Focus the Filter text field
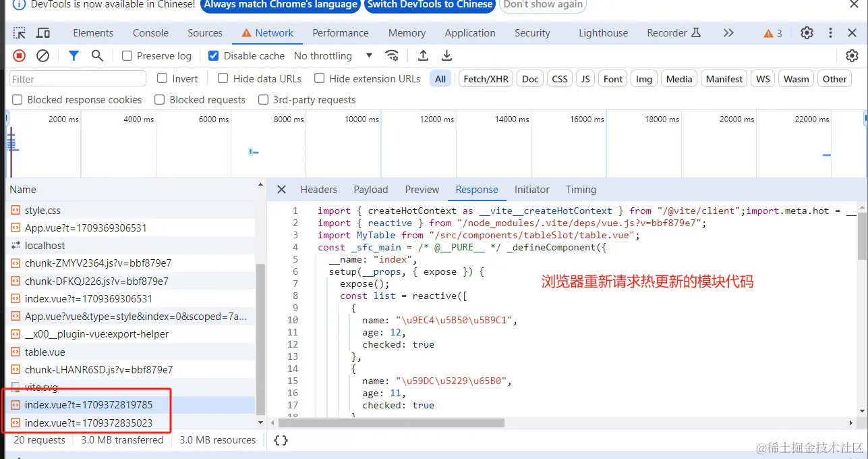The width and height of the screenshot is (868, 459). 78,79
